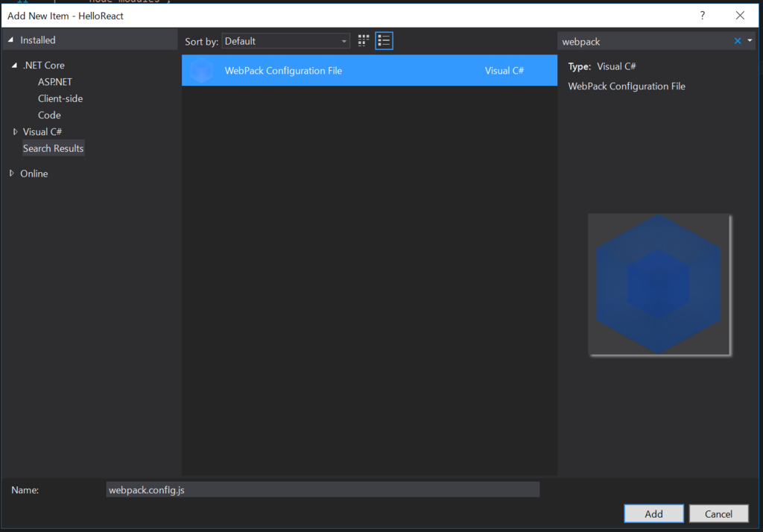Click the Installed header label
The image size is (763, 532).
37,40
